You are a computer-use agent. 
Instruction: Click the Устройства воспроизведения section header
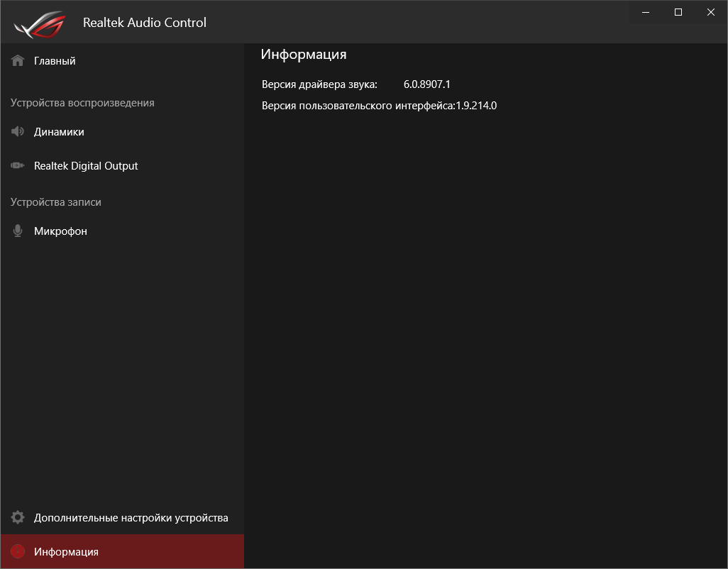tap(82, 103)
